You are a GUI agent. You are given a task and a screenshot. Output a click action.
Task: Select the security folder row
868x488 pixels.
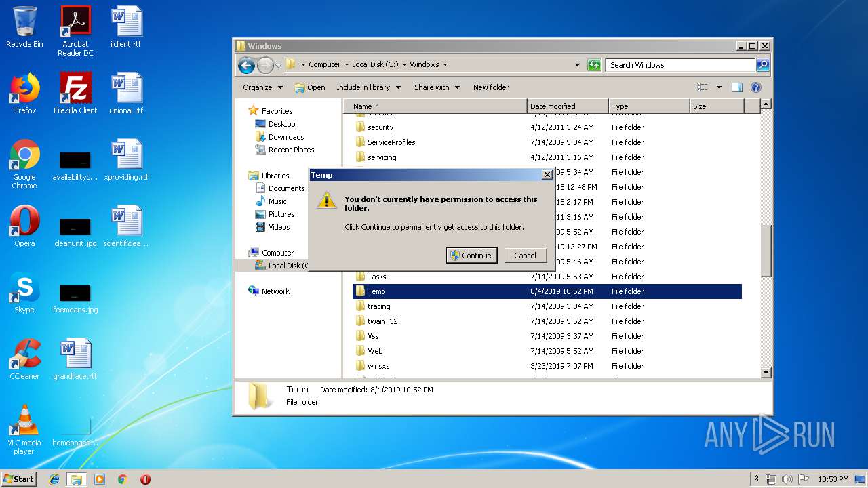click(547, 127)
